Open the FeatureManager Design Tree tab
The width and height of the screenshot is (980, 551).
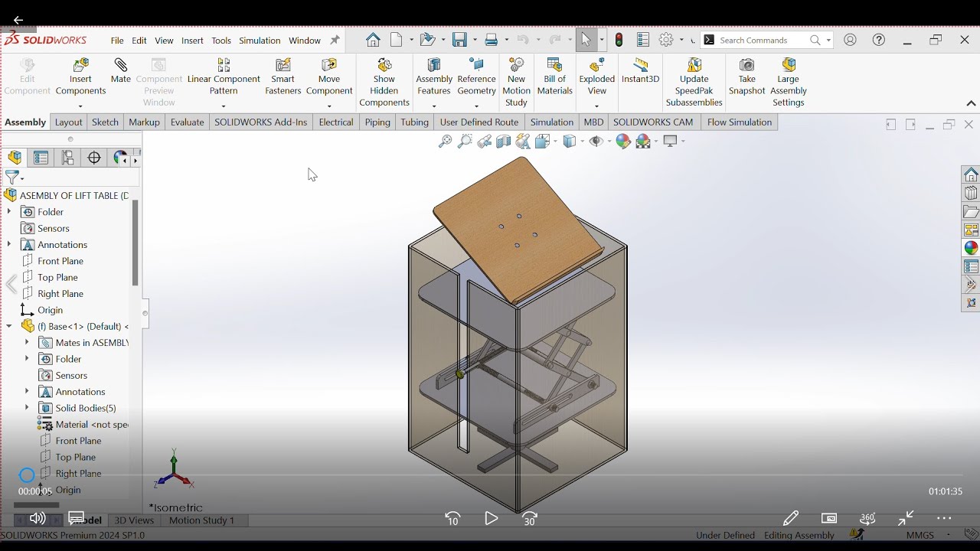(15, 158)
